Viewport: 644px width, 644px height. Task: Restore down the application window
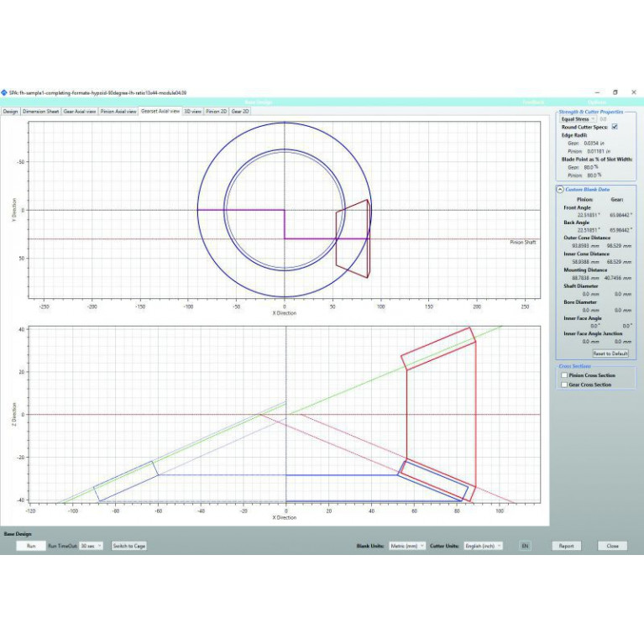615,92
